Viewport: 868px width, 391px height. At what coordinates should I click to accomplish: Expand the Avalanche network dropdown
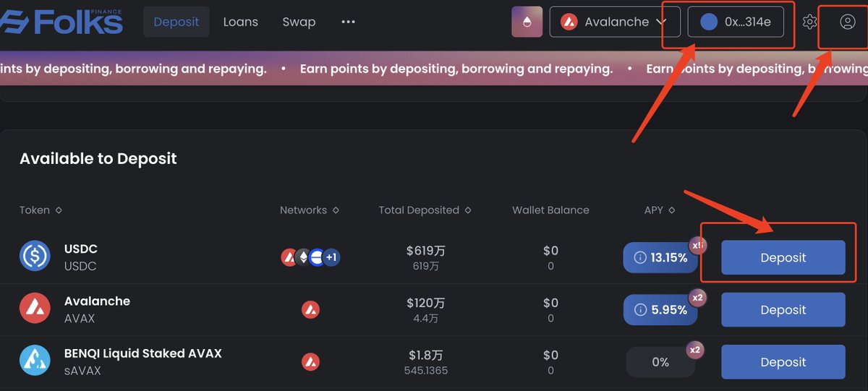(x=615, y=22)
